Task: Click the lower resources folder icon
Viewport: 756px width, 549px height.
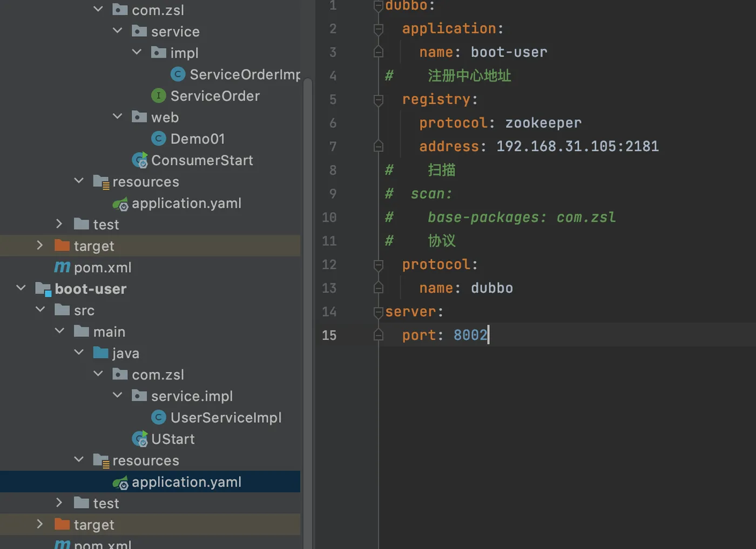Action: click(x=101, y=460)
